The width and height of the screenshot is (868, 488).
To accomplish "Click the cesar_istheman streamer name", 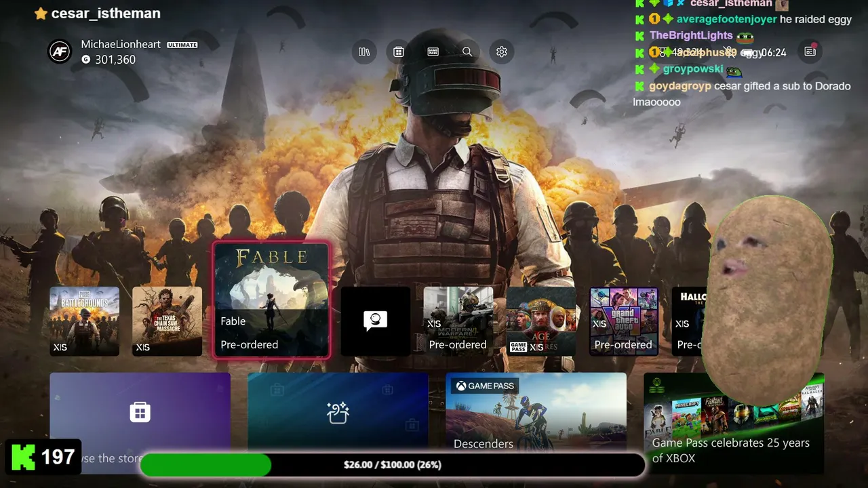I will coord(106,14).
